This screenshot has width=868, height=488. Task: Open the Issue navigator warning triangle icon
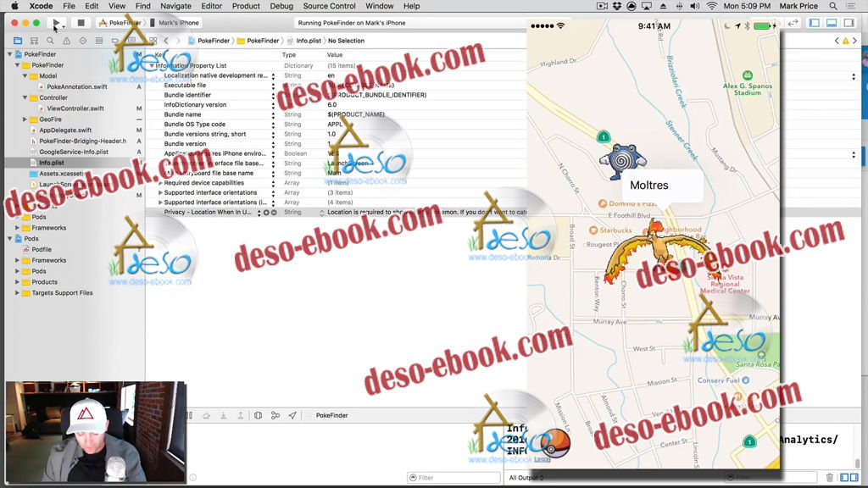[x=66, y=41]
